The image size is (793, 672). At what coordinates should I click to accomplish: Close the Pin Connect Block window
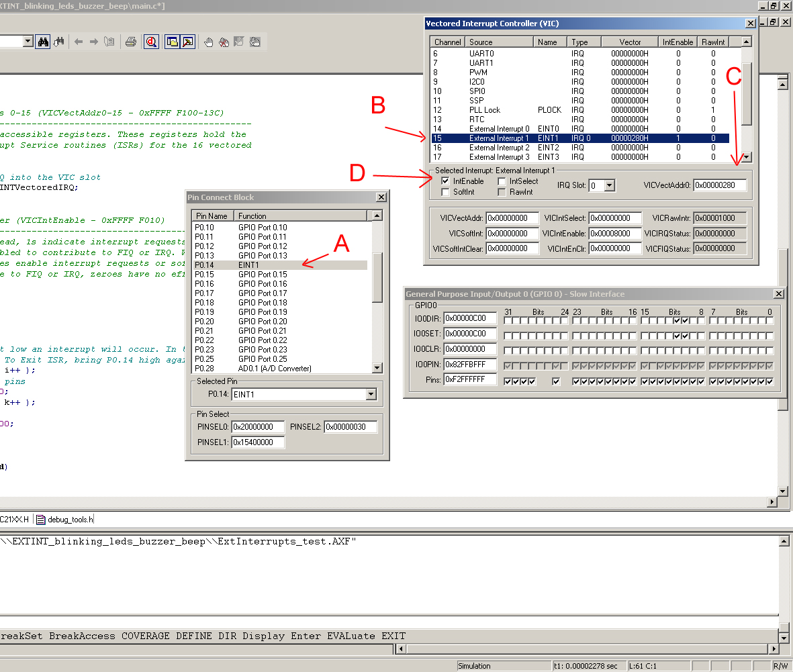pyautogui.click(x=381, y=197)
